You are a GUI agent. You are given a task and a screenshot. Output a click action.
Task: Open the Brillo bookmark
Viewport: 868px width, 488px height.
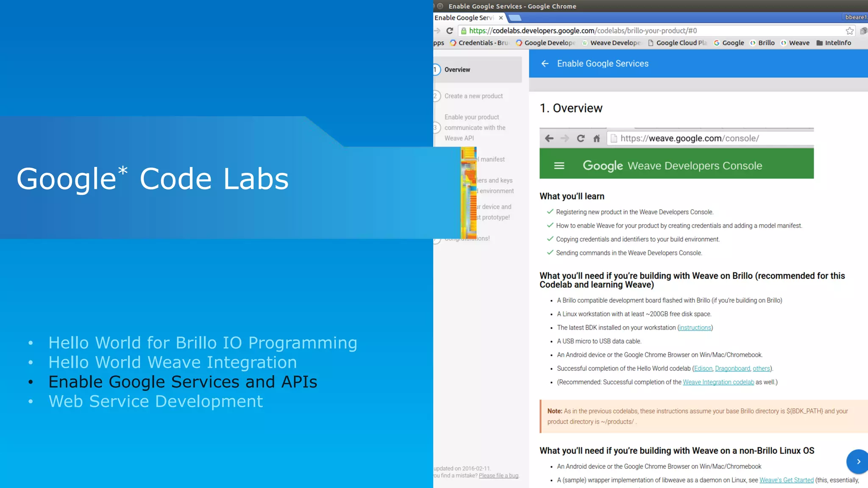[762, 43]
